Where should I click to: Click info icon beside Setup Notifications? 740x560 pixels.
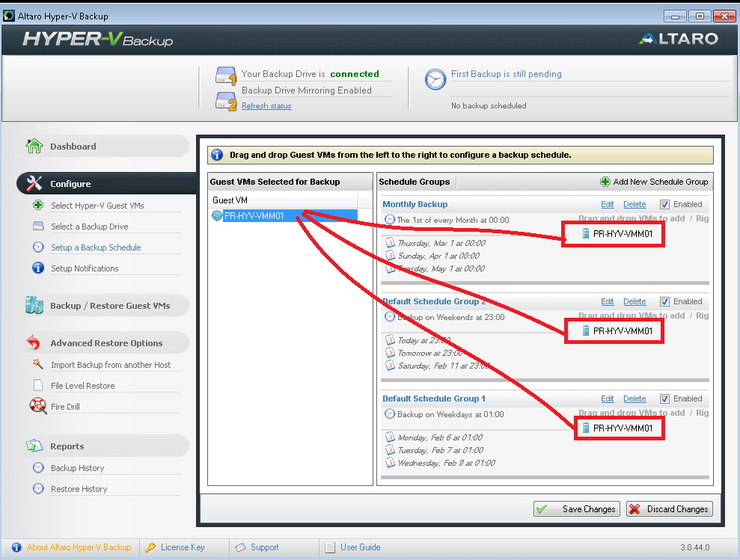38,268
